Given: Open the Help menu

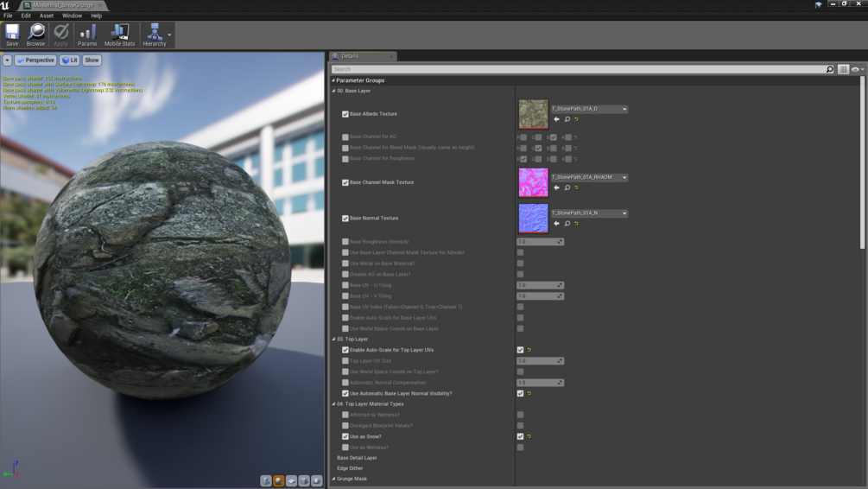Looking at the screenshot, I should tap(97, 16).
